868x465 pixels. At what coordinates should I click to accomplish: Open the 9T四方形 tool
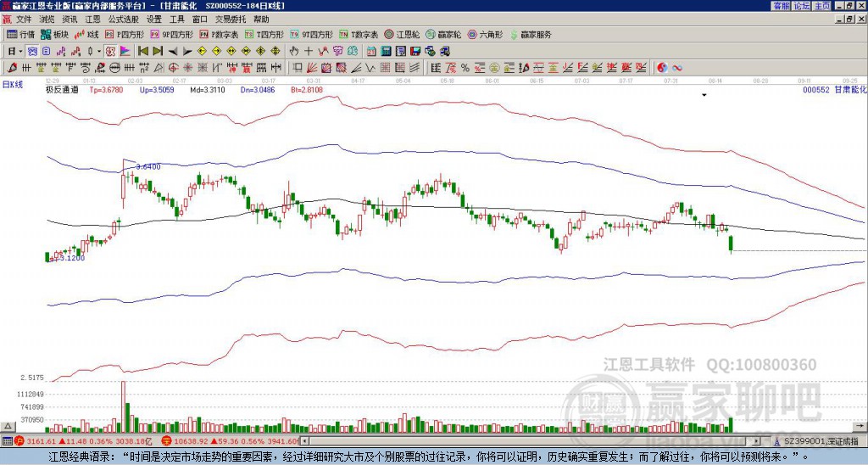[x=312, y=34]
